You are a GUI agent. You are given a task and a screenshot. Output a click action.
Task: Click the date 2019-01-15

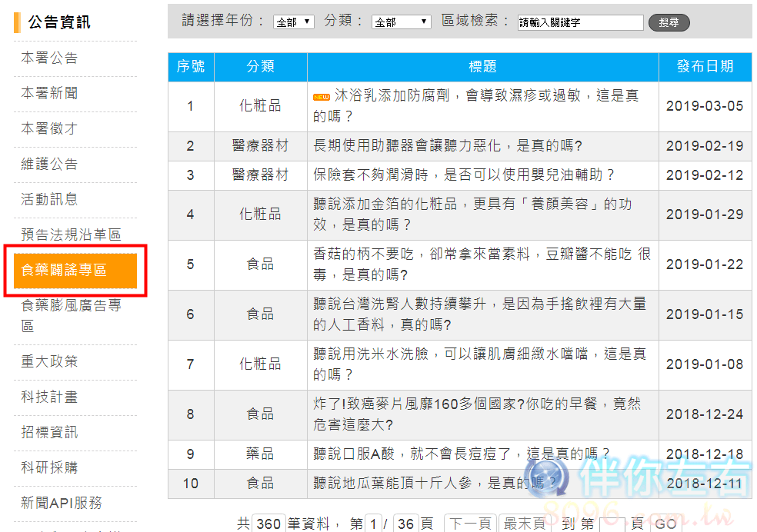705,314
